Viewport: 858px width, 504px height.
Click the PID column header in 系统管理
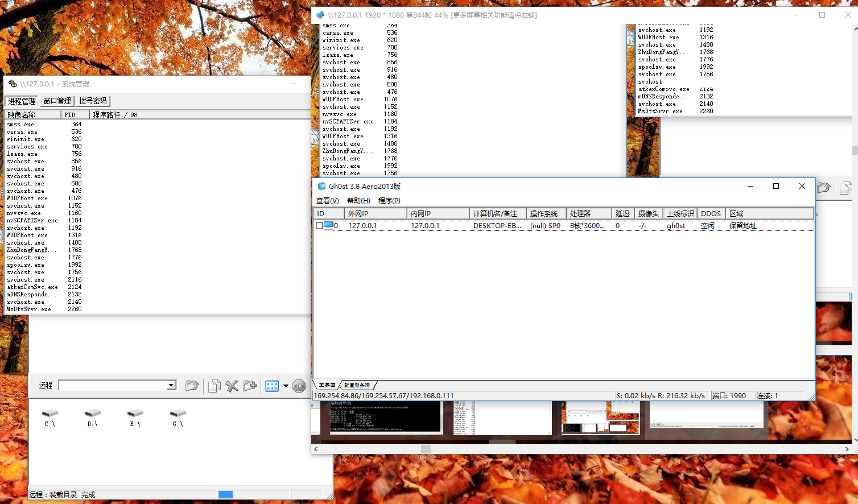tap(75, 115)
